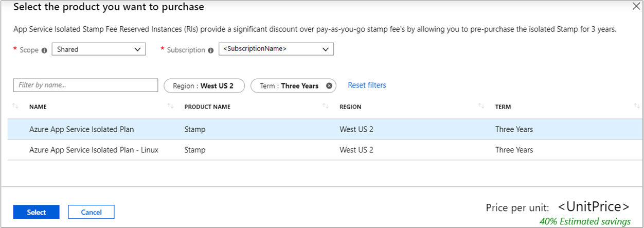Viewport: 644px width, 228px height.
Task: Click the NAME column header
Action: [38, 107]
